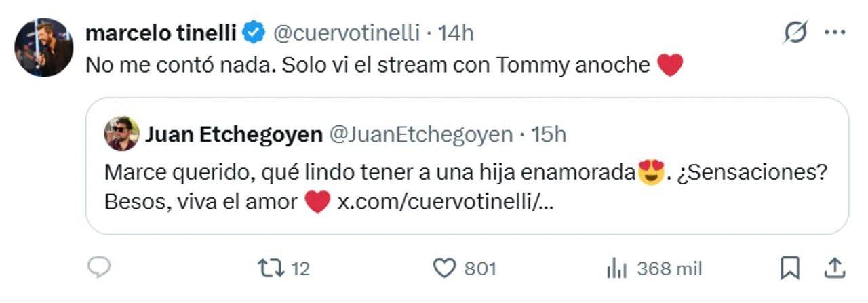Viewport: 868px width, 303px height.
Task: Open the @cuervotinelli handle link
Action: 347,33
